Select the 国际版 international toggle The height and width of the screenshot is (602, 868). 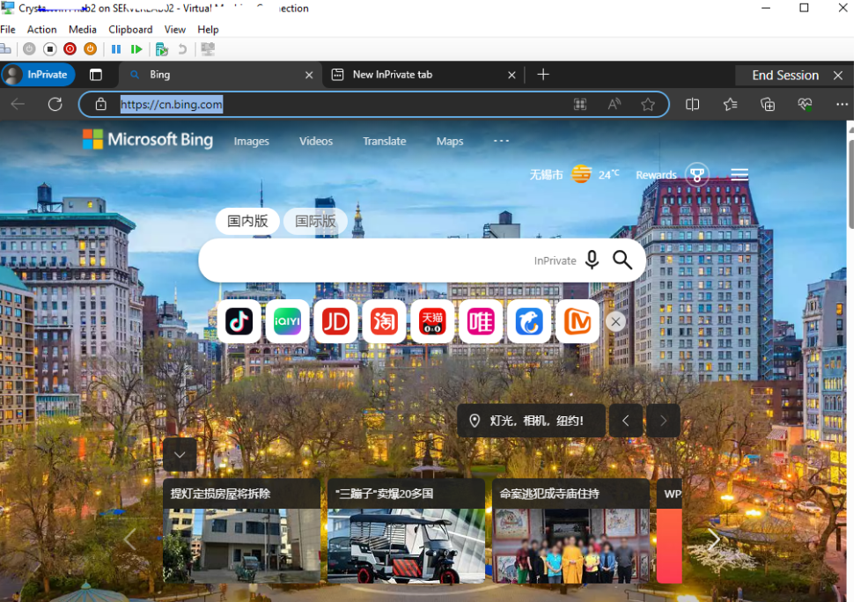point(315,221)
